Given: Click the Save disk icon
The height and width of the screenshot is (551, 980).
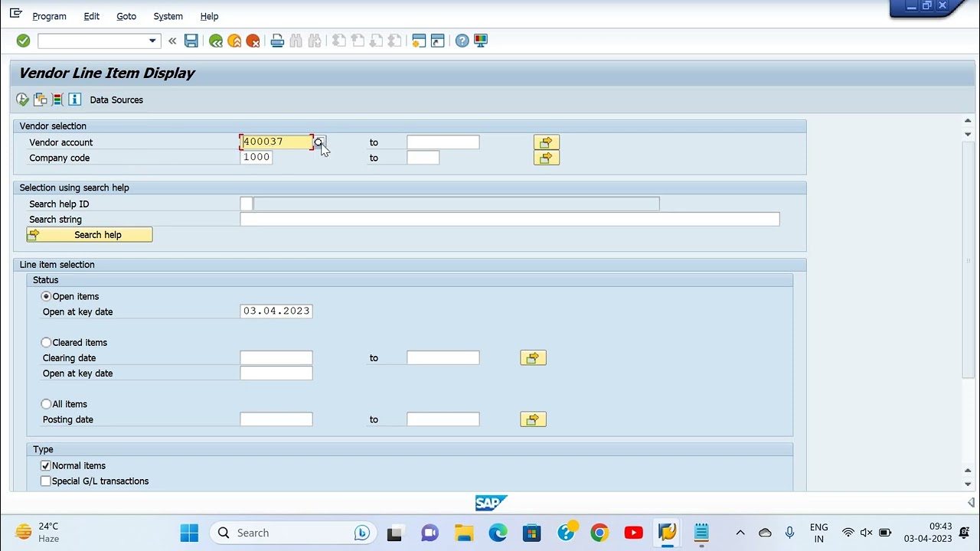Looking at the screenshot, I should [x=191, y=41].
